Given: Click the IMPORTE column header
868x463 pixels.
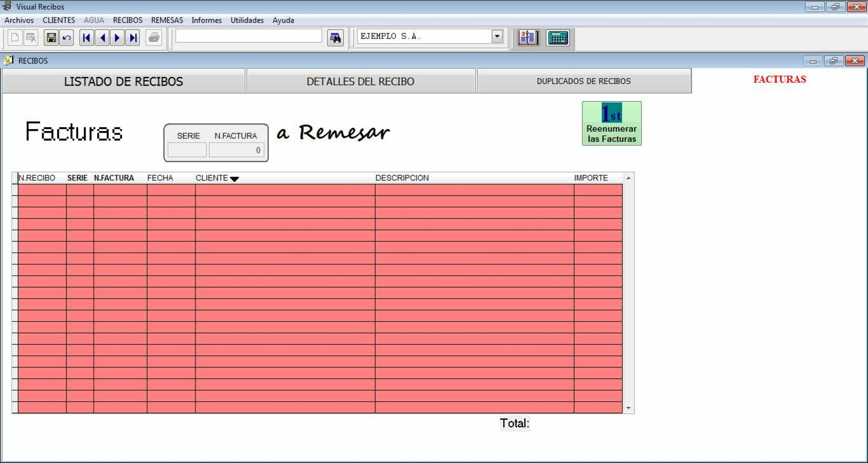Looking at the screenshot, I should click(x=598, y=178).
